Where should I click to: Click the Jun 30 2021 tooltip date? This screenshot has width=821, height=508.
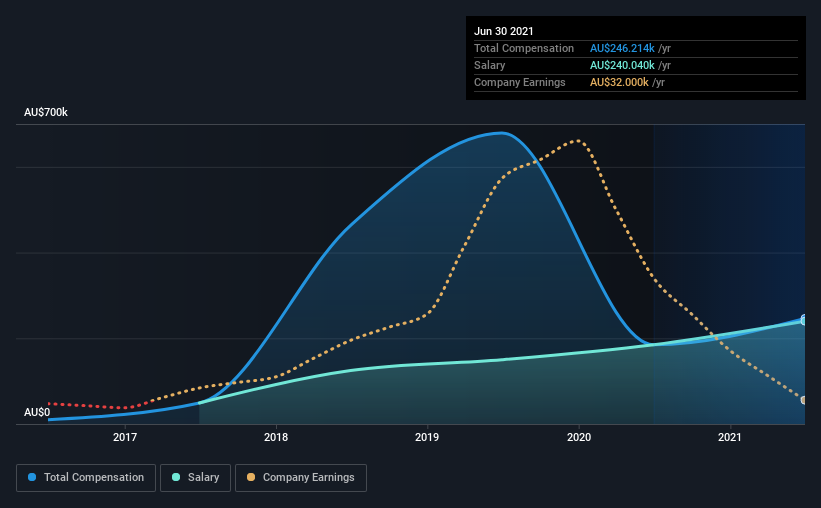(504, 31)
